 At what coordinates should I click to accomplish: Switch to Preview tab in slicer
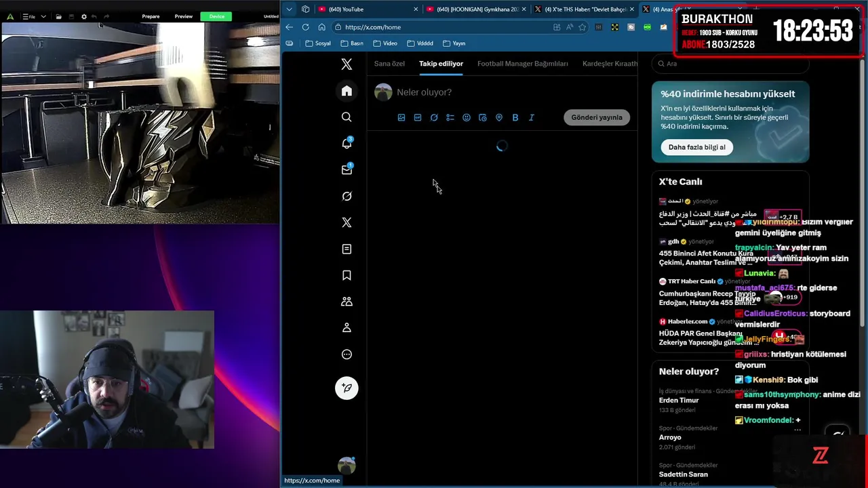click(x=184, y=16)
